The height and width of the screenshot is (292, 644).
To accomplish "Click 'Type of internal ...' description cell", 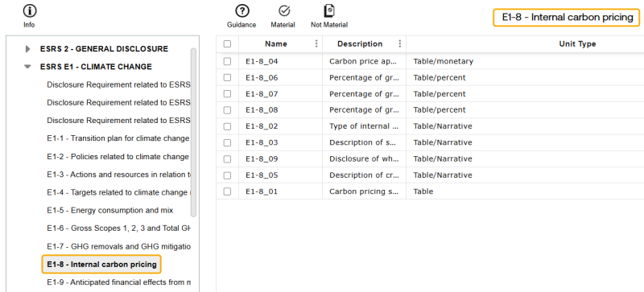I will (x=365, y=126).
